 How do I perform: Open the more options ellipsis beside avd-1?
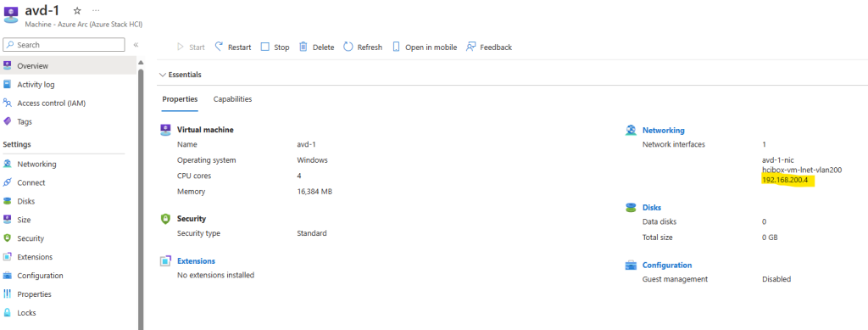coord(97,10)
